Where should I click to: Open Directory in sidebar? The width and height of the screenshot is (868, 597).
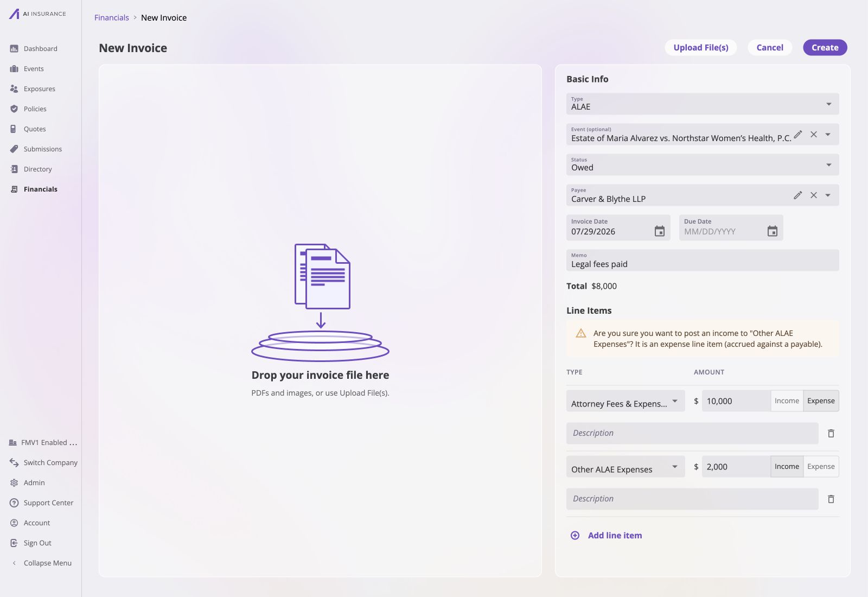(x=38, y=169)
